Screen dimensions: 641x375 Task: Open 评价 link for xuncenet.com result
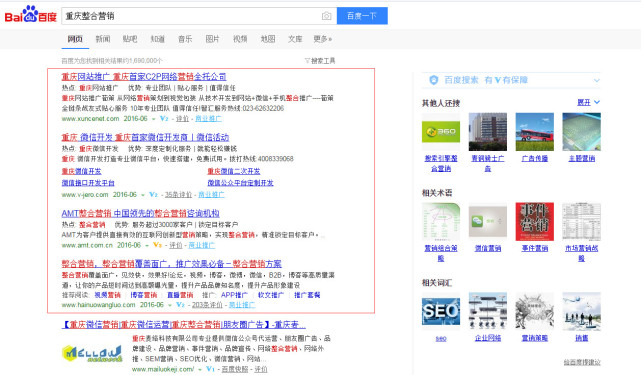point(182,119)
